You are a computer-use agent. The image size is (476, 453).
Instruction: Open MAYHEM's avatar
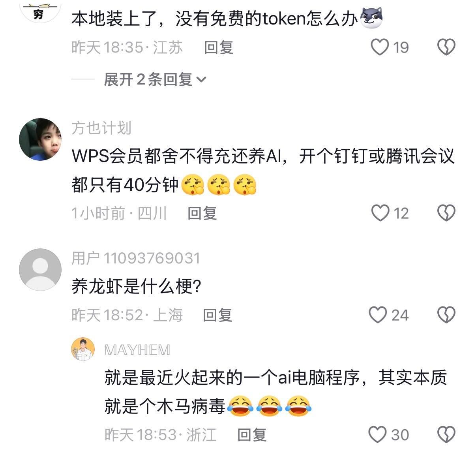[83, 349]
